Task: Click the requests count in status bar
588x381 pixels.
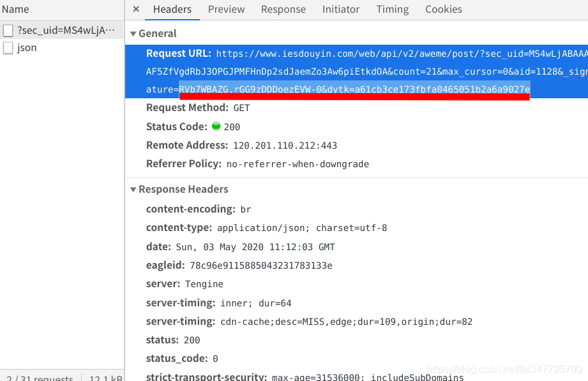Action: [x=40, y=378]
